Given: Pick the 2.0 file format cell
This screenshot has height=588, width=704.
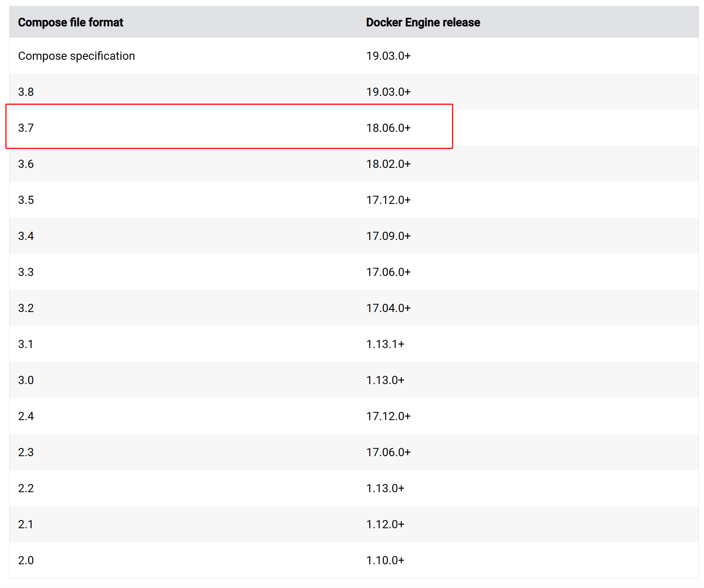Looking at the screenshot, I should 26,561.
